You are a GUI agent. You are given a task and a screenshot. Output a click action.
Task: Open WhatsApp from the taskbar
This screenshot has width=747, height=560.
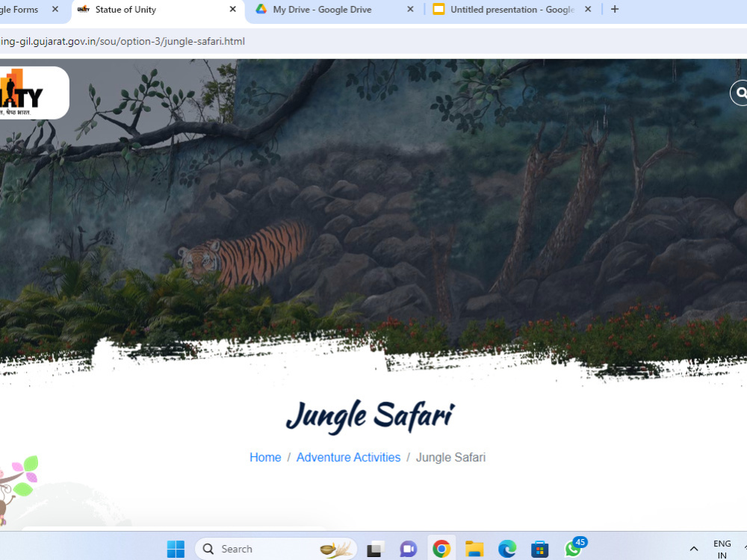tap(573, 549)
